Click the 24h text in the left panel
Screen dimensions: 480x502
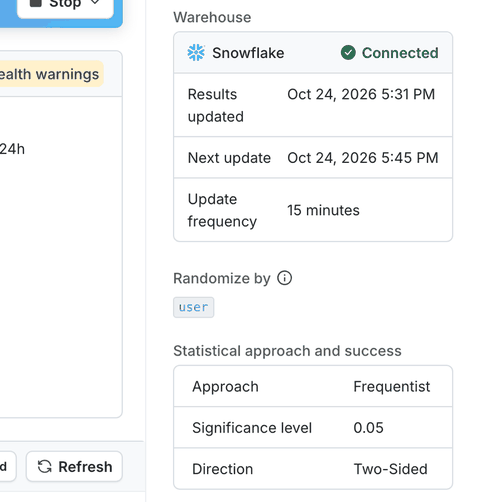tap(12, 149)
